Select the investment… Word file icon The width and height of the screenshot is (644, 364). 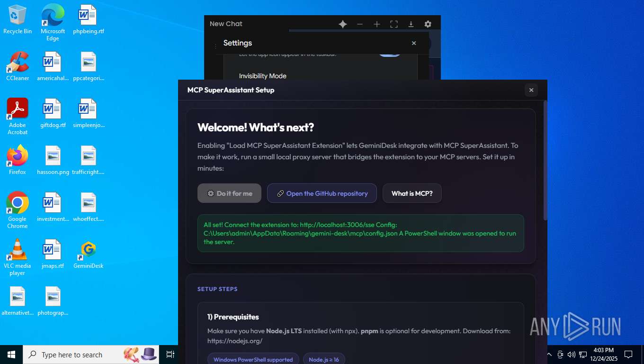(53, 207)
